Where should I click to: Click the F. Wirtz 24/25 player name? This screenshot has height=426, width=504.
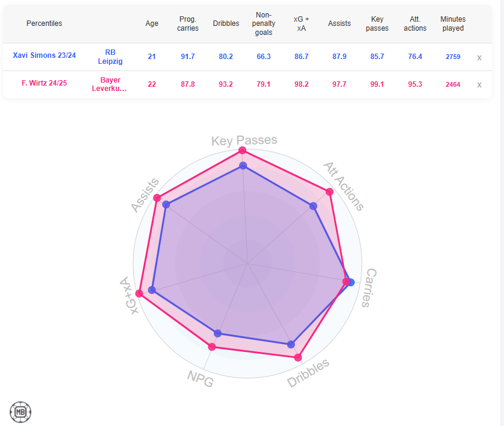point(45,84)
